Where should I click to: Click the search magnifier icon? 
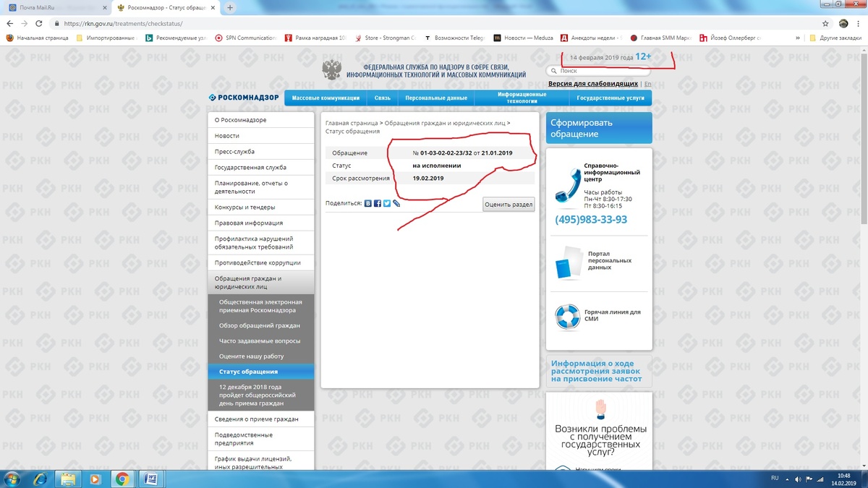[x=554, y=71]
